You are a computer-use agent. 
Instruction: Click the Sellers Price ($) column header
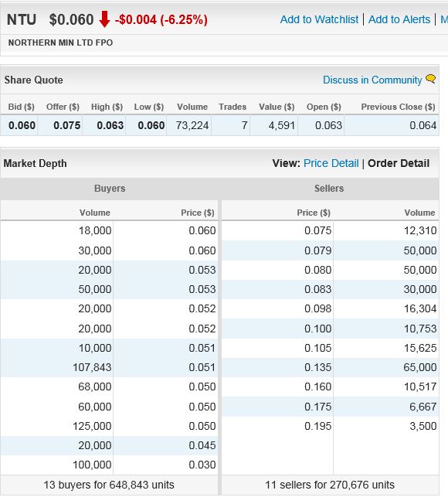314,213
